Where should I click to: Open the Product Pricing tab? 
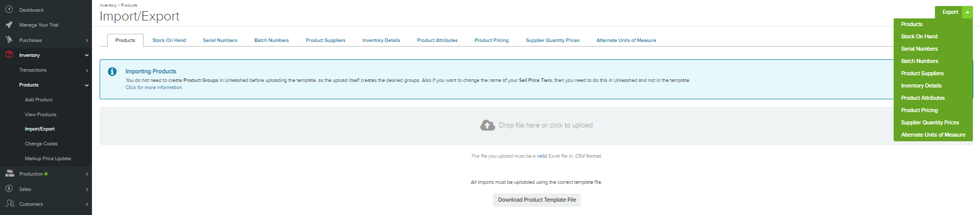click(492, 40)
